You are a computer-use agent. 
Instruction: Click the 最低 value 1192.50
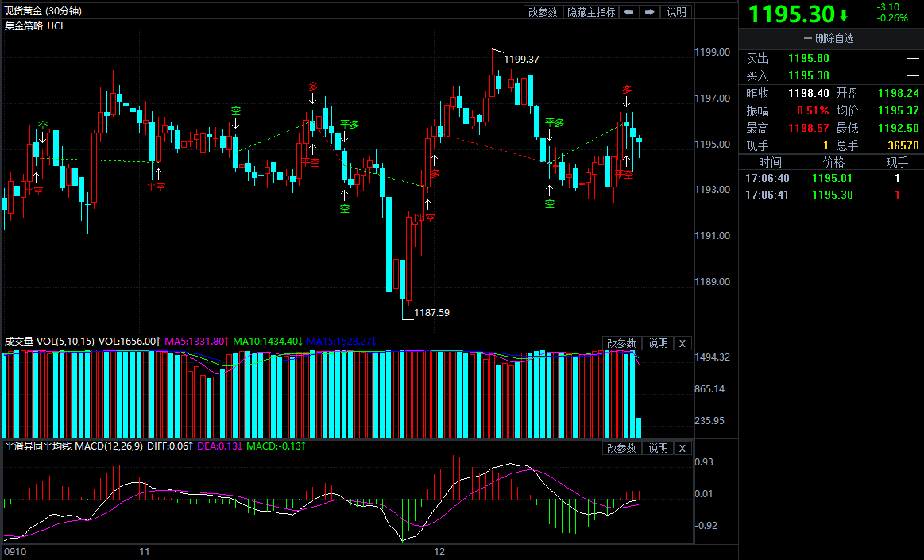pos(898,128)
